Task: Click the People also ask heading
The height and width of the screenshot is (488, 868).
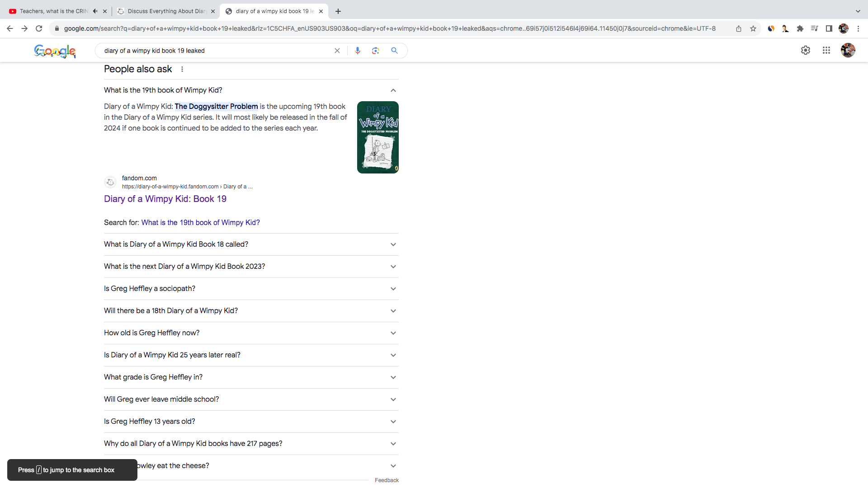Action: [x=138, y=69]
